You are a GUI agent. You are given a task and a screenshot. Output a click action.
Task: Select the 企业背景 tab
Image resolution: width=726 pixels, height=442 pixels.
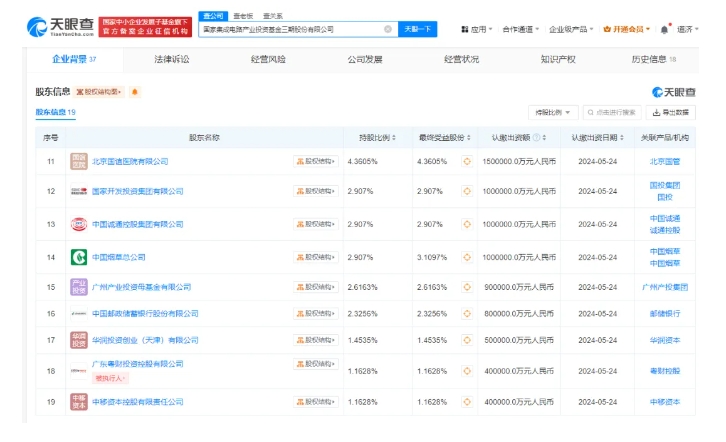[74, 59]
